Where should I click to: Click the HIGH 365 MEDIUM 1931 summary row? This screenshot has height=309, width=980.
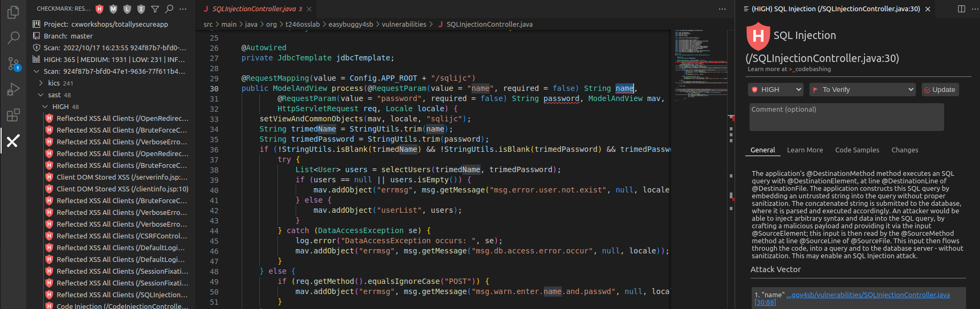click(x=111, y=59)
